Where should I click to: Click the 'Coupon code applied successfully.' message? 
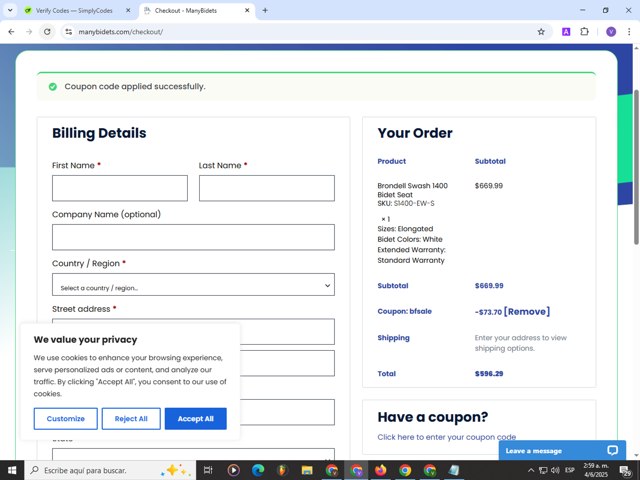click(x=135, y=87)
